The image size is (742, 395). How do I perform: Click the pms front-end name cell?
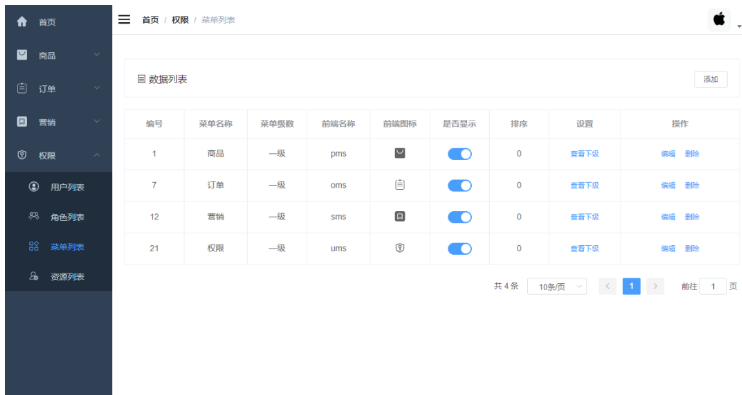338,154
